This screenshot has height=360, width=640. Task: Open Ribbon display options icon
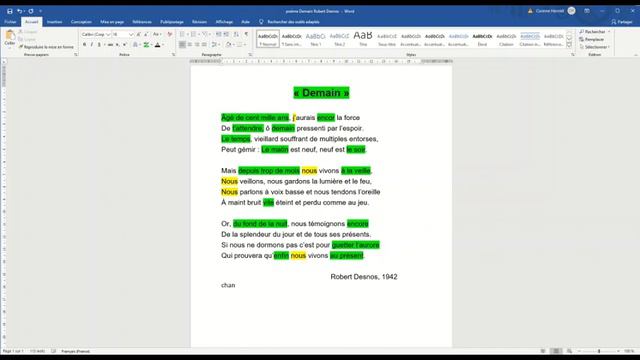coord(587,11)
